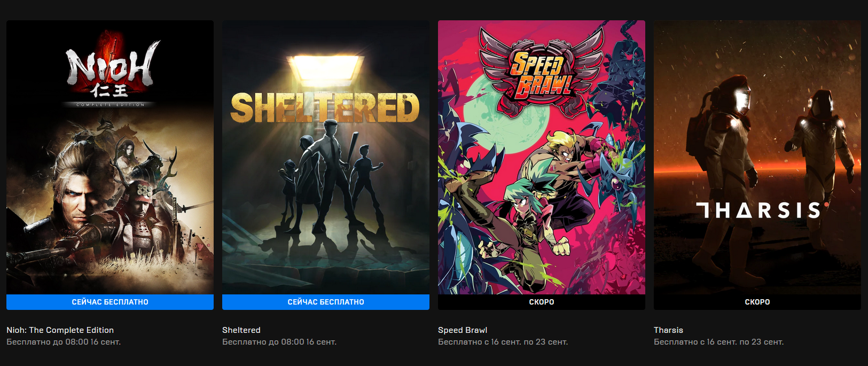Open the Nioh Complete Edition cover art
The width and height of the screenshot is (868, 366).
tap(110, 157)
